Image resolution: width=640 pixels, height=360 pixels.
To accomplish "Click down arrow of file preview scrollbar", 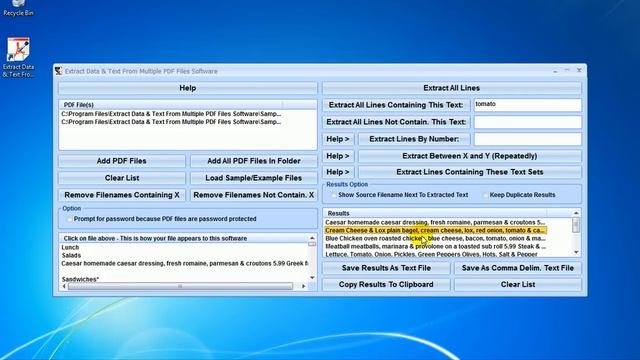I will coord(312,278).
